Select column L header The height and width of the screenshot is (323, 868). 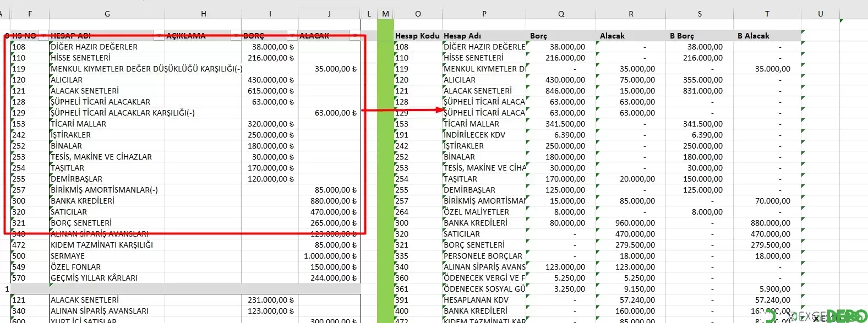369,13
